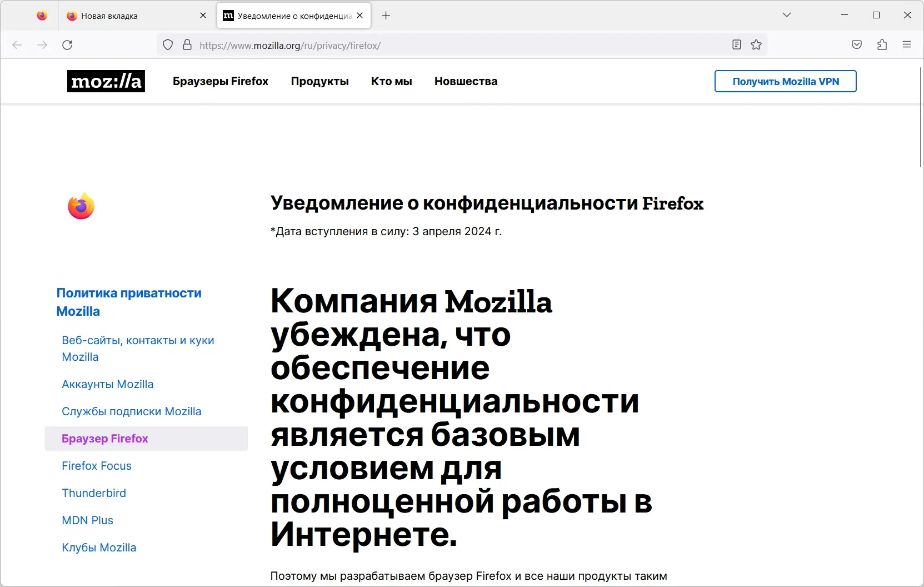Open Веб-сайты, контакты и куки Mozilla

point(138,349)
